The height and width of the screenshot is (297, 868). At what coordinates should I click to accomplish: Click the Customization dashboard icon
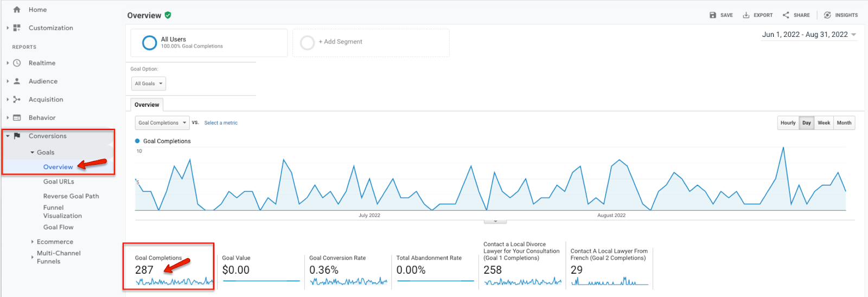point(17,28)
